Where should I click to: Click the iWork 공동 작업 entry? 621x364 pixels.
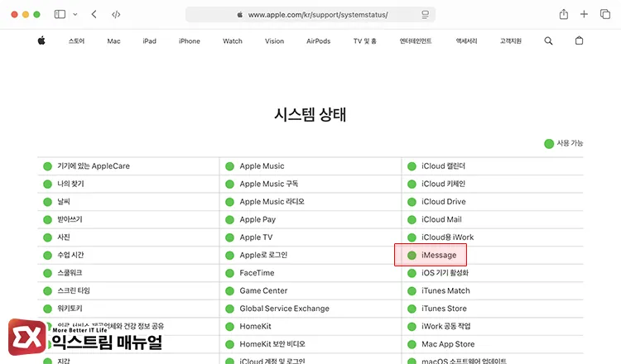446,327
